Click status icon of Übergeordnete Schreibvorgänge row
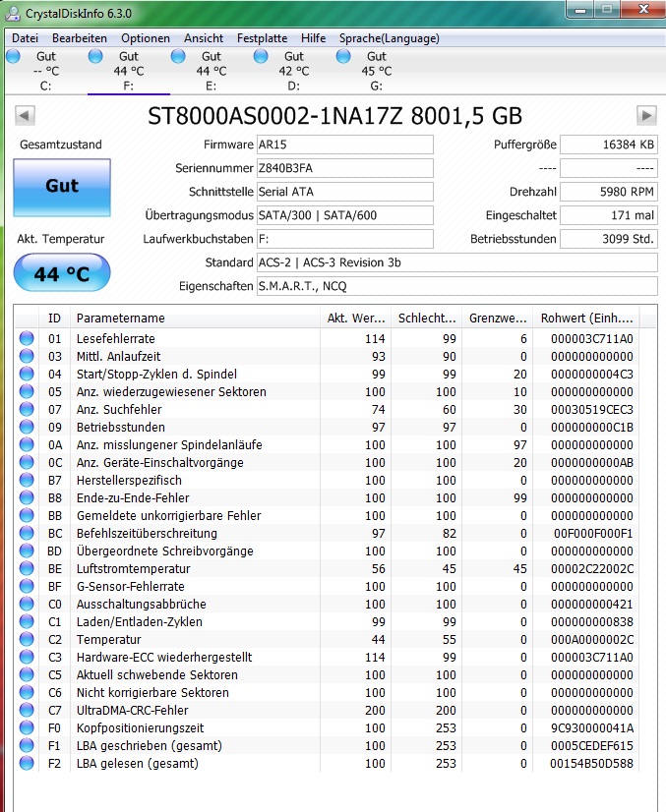Image resolution: width=666 pixels, height=812 pixels. click(x=27, y=551)
